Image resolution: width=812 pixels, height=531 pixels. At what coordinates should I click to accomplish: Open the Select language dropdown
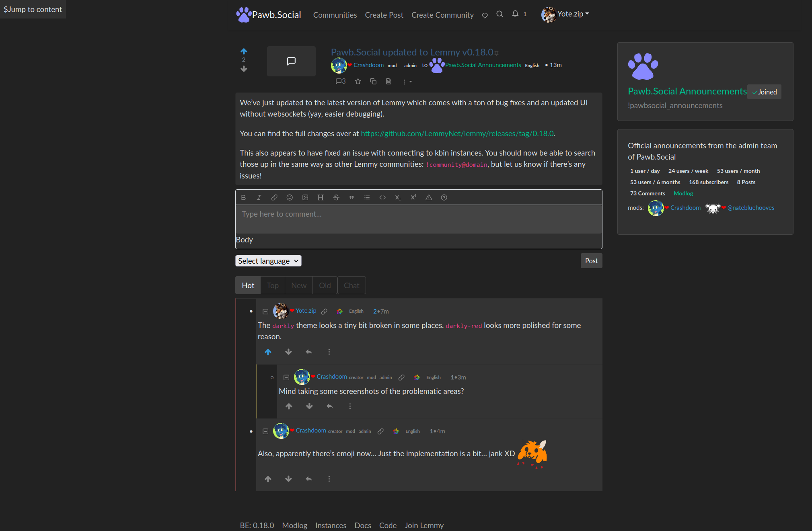(268, 261)
